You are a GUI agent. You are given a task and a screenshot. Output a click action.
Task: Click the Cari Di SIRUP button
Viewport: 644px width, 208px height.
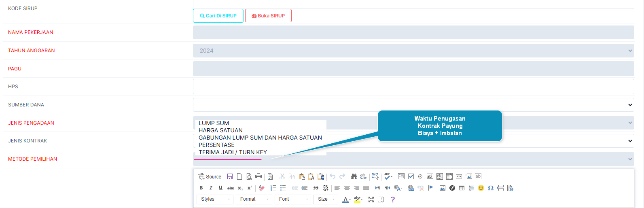pos(218,16)
